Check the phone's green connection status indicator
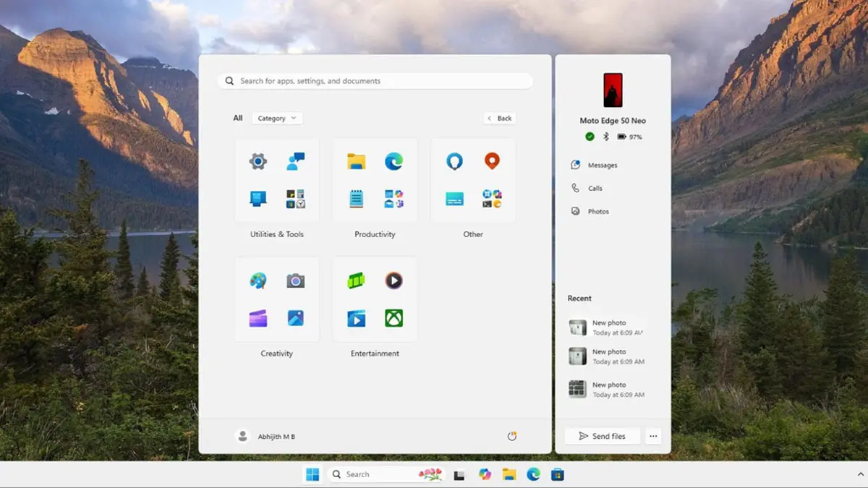The image size is (868, 488). pos(590,137)
